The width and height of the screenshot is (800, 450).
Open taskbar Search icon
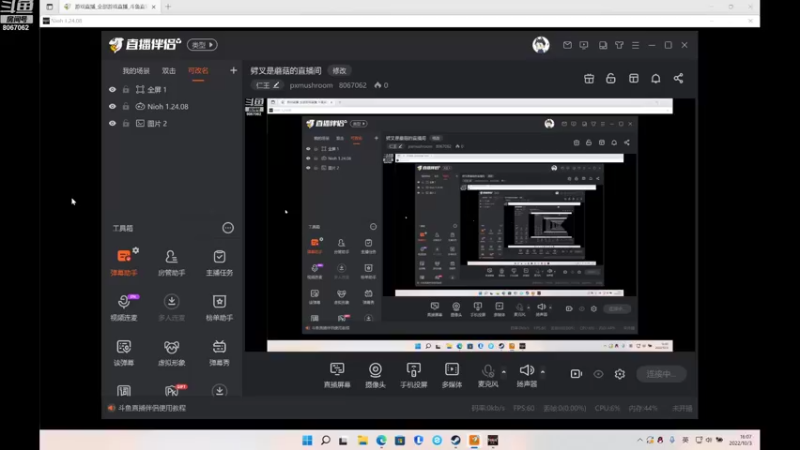pos(326,440)
